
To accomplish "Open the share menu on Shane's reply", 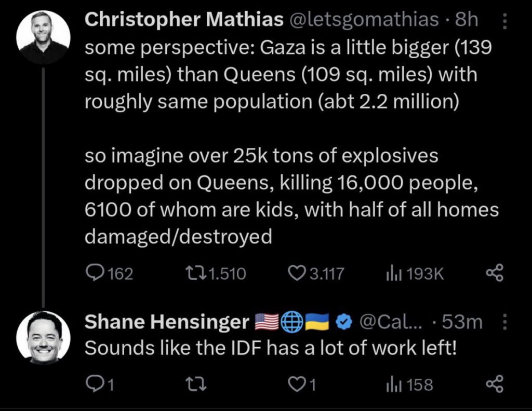I will [x=494, y=384].
